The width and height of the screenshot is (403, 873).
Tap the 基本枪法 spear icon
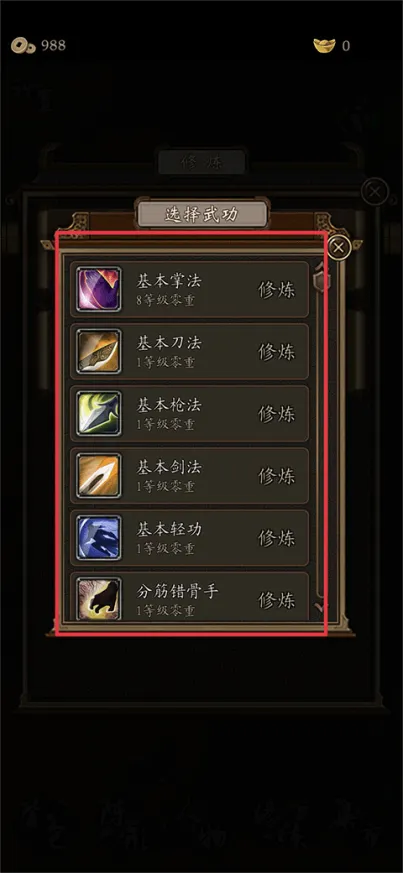(99, 413)
